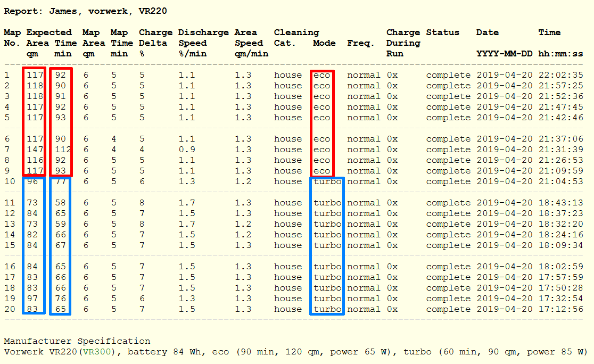Select the turbo mode cell in row 10
This screenshot has width=594, height=364.
(327, 181)
